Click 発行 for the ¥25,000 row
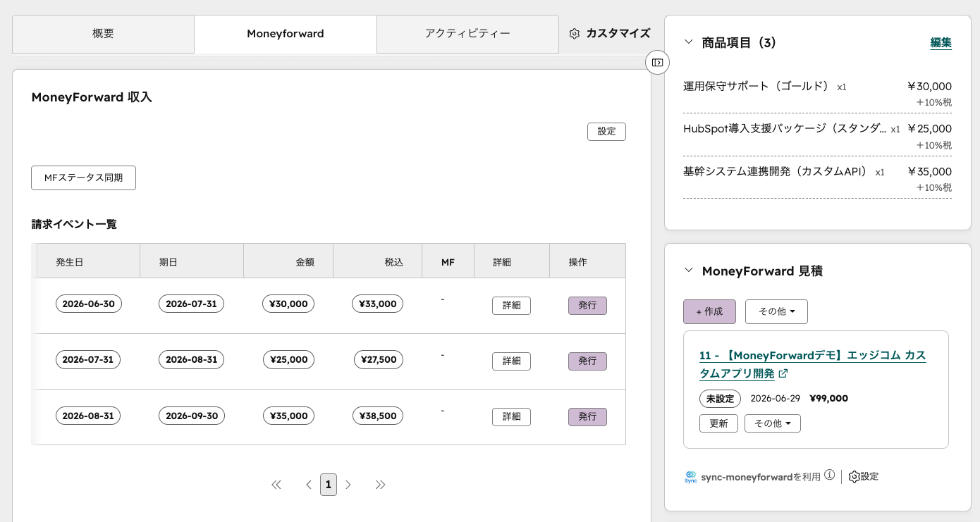This screenshot has width=980, height=522. coord(587,361)
